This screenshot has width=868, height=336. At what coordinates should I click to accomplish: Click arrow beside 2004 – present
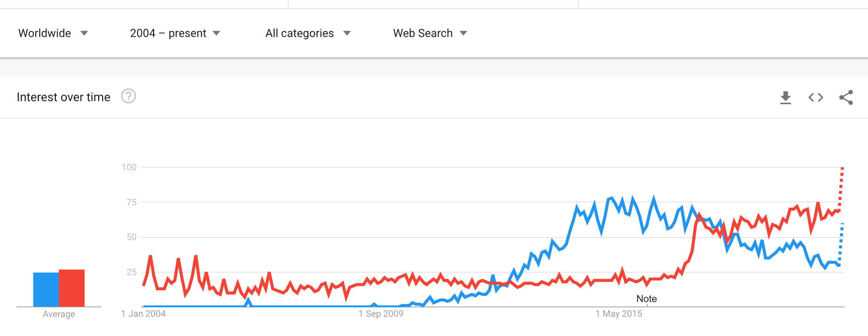point(216,33)
